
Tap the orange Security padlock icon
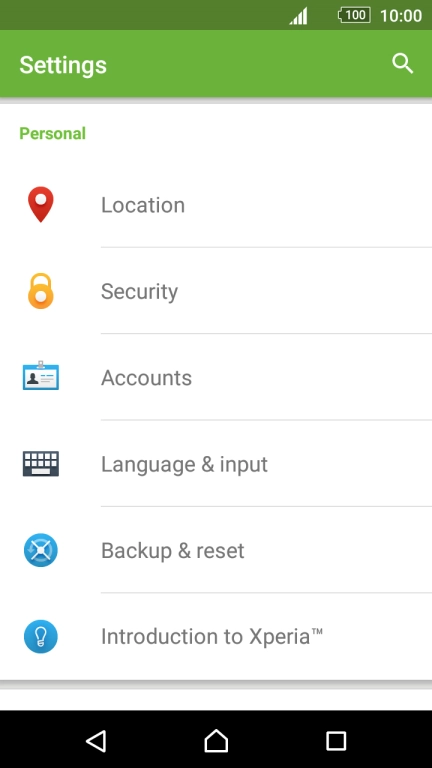(x=41, y=291)
